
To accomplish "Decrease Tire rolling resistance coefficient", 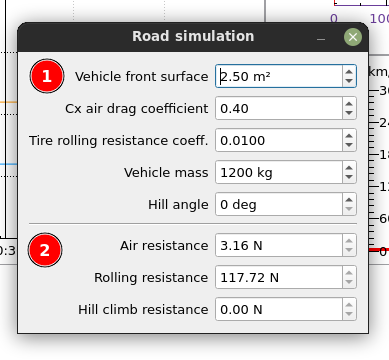I will coord(349,145).
